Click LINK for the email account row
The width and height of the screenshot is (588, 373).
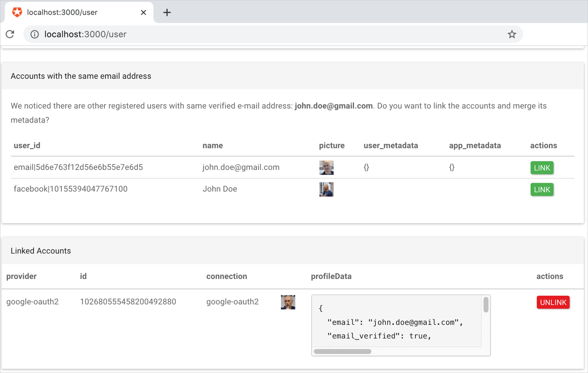pyautogui.click(x=542, y=168)
